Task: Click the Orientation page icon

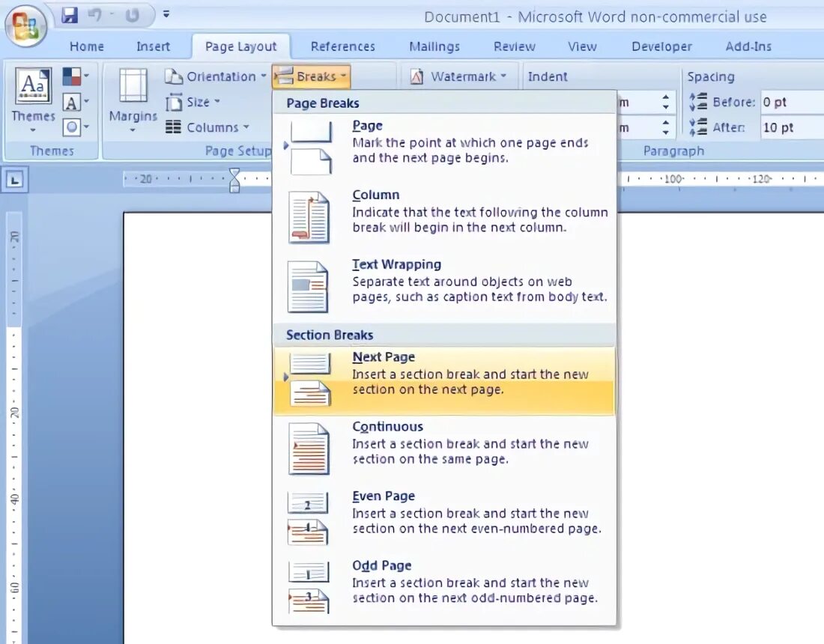Action: [x=174, y=76]
